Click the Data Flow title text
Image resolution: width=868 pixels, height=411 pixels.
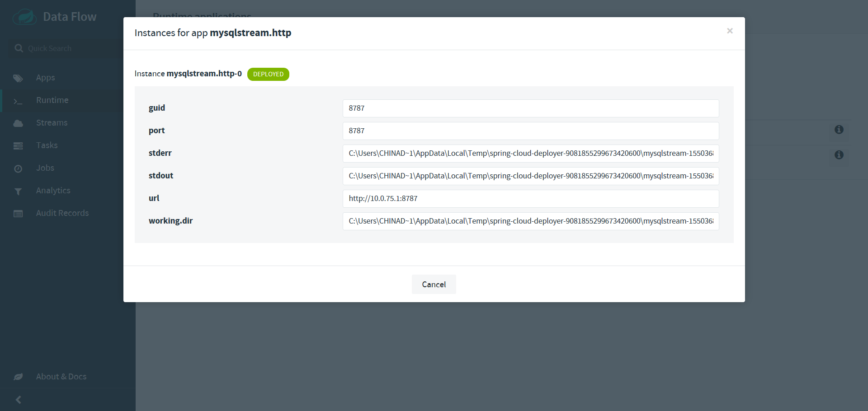tap(70, 17)
